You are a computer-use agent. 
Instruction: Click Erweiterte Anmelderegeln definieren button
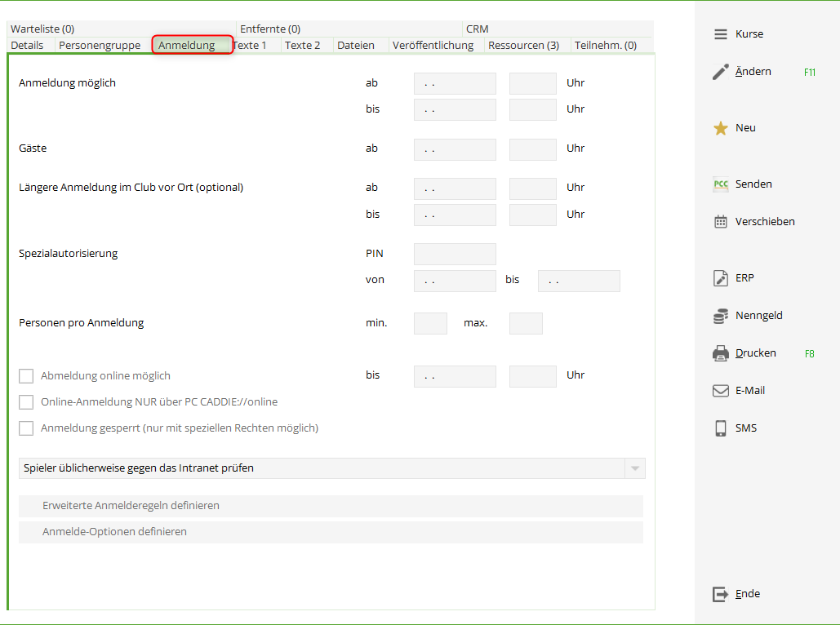(331, 506)
